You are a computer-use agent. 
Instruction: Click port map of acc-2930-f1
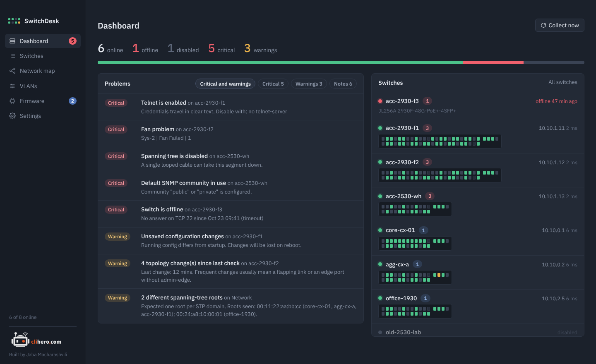tap(440, 141)
